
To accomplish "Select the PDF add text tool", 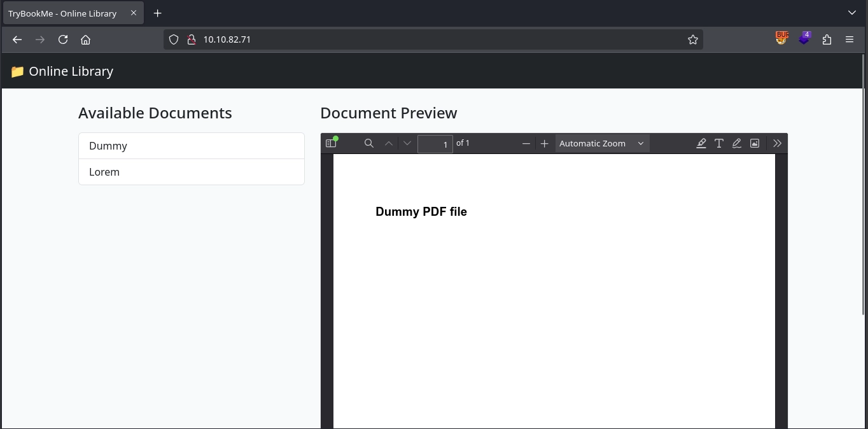I will (718, 143).
